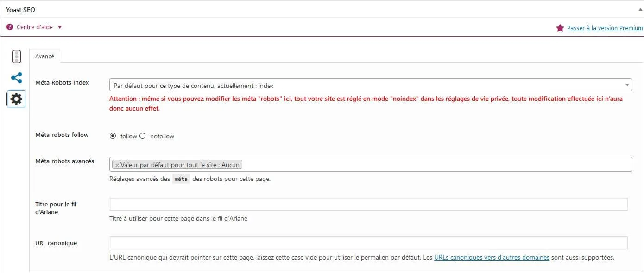Open the social share settings tab
This screenshot has height=273, width=644.
point(16,78)
